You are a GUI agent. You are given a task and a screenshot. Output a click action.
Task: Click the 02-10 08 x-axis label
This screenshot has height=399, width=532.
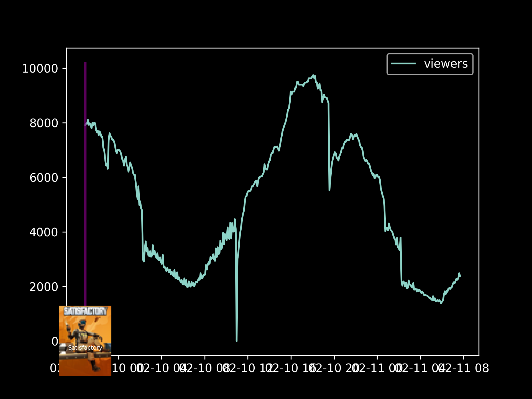tap(205, 369)
